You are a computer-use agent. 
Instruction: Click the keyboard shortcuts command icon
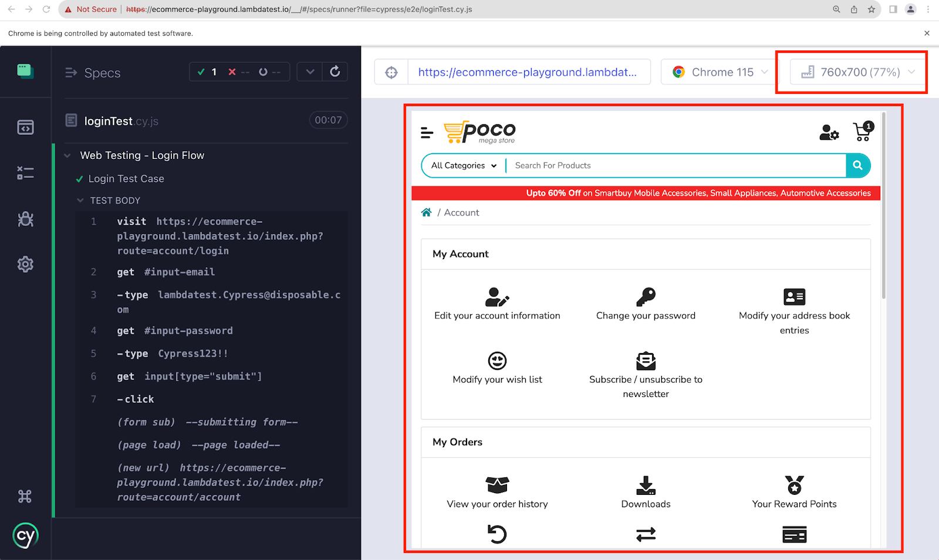25,497
